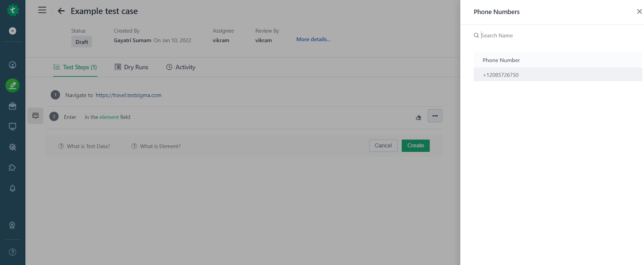
Task: Click the vikram name under Review By
Action: (x=264, y=40)
